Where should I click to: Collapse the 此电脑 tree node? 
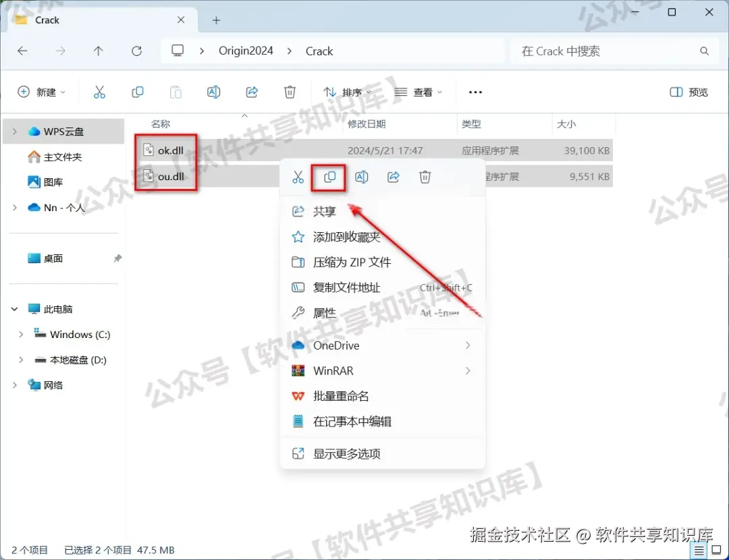14,309
